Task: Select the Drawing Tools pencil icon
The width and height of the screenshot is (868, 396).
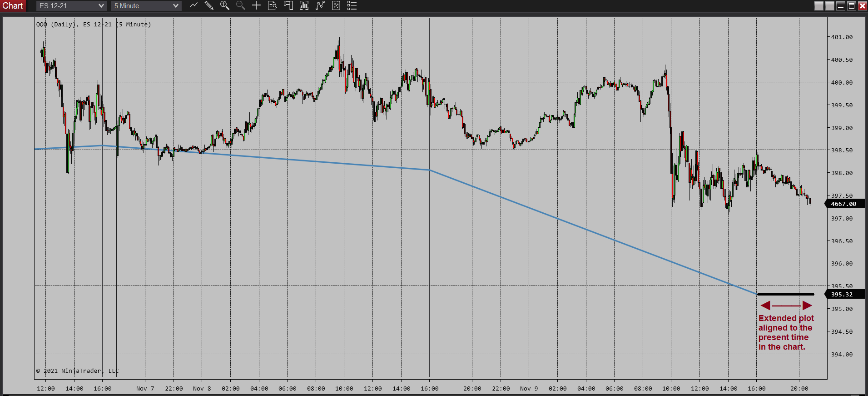Action: [209, 5]
